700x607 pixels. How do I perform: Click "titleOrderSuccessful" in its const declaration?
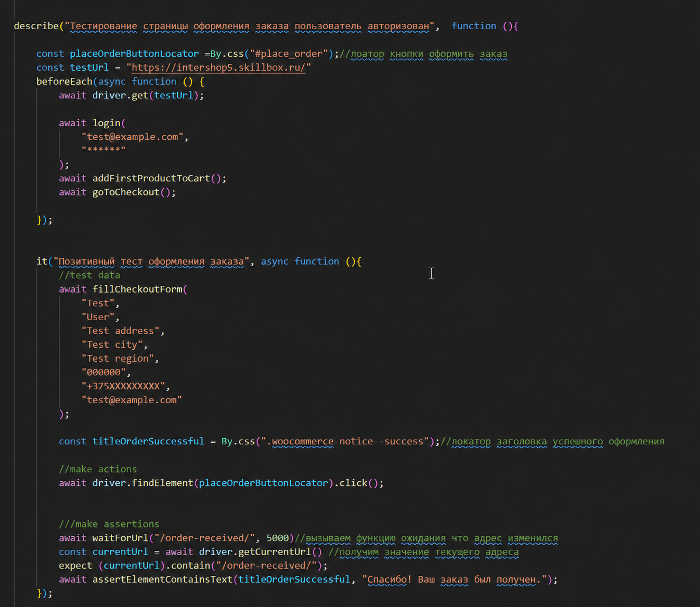(148, 441)
